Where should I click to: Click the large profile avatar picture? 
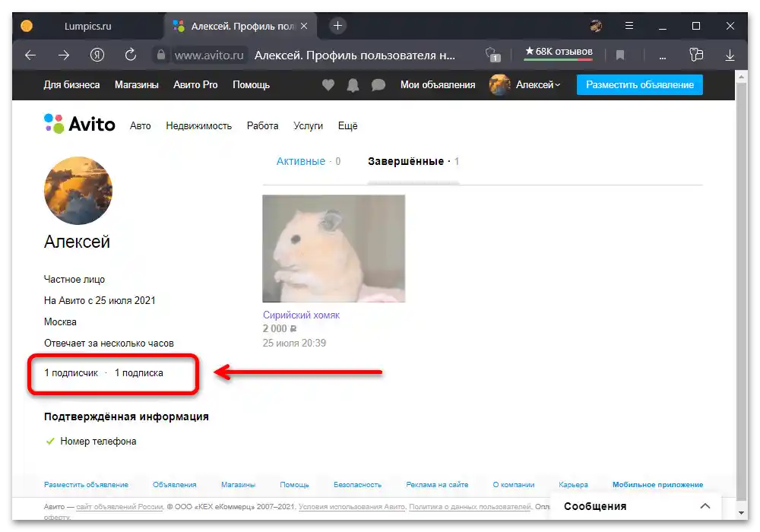pos(78,191)
